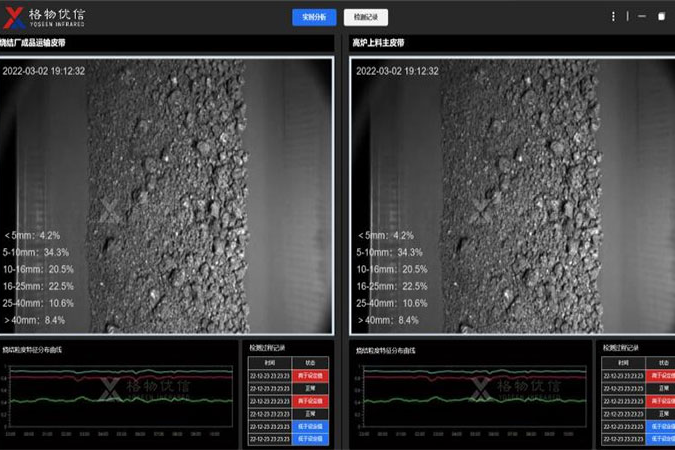This screenshot has width=675, height=450.
Task: Click the left particle size distribution chart
Action: (120, 398)
